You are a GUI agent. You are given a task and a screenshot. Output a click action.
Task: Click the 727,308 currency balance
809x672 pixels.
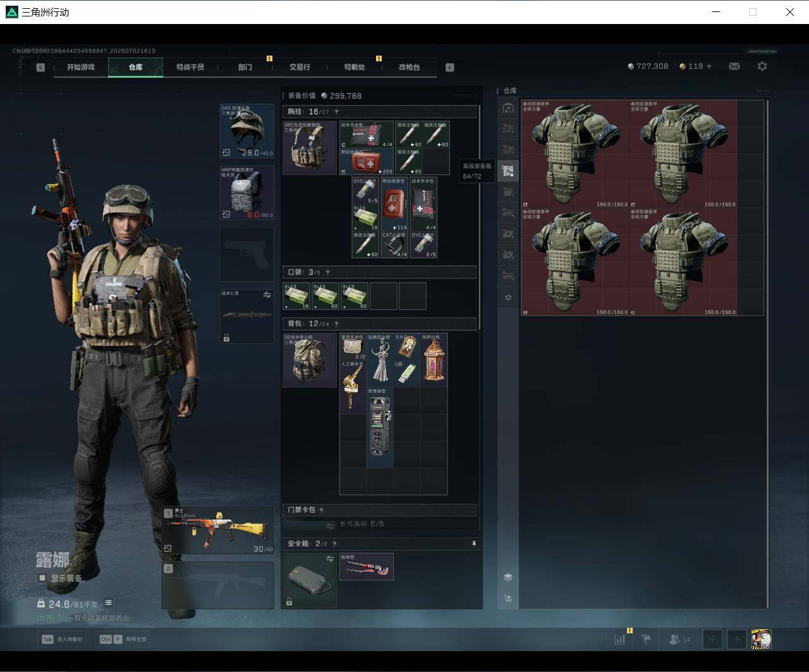tap(648, 66)
